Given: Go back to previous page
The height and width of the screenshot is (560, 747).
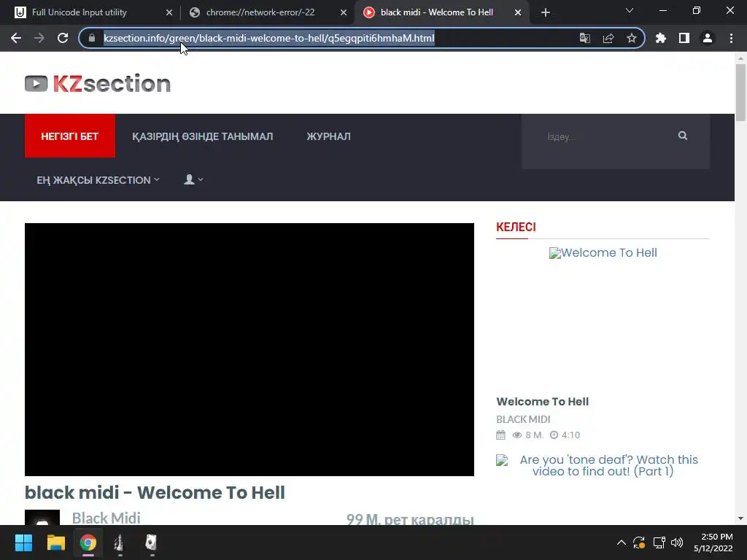Looking at the screenshot, I should pyautogui.click(x=16, y=38).
